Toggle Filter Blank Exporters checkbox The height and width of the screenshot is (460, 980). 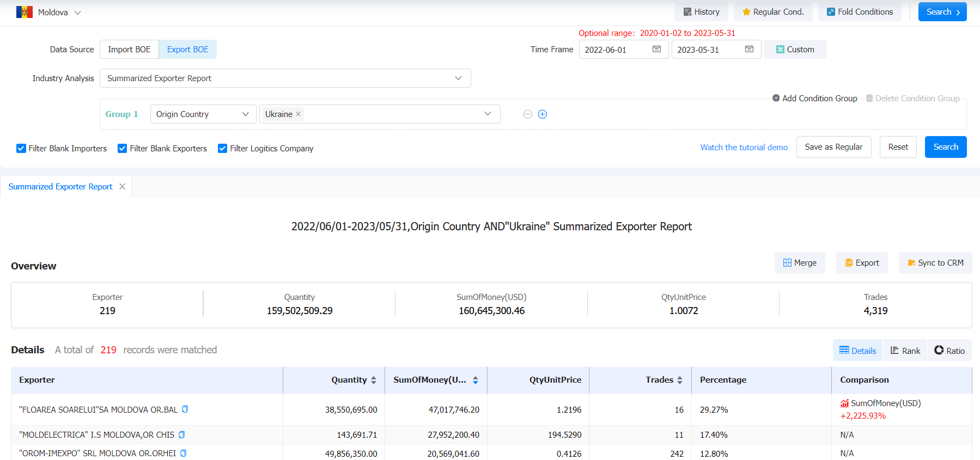click(123, 149)
